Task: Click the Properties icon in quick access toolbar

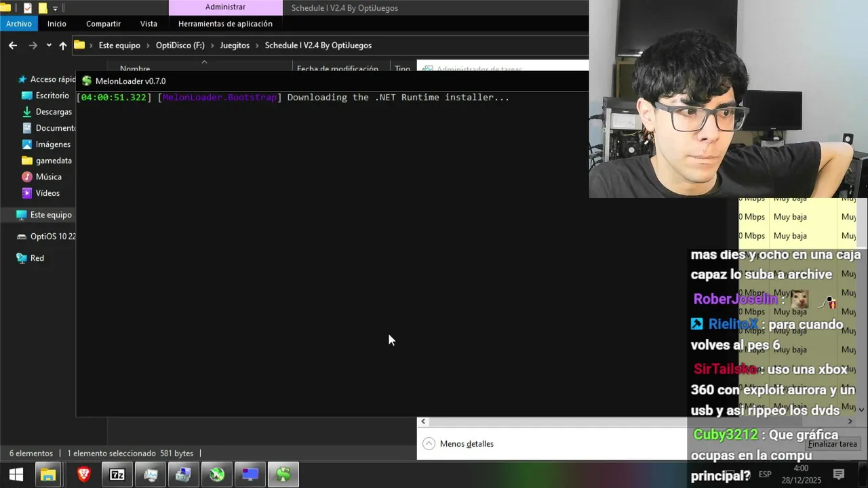Action: (28, 8)
